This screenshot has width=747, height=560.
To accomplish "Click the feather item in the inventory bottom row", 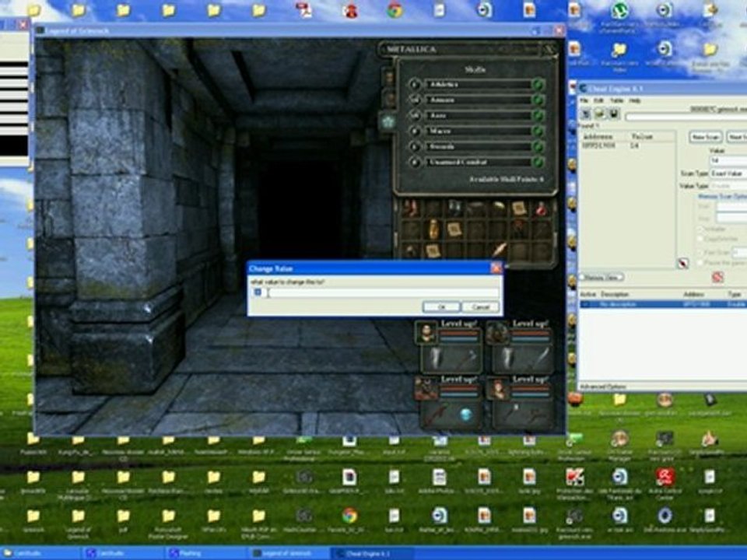I will 499,249.
